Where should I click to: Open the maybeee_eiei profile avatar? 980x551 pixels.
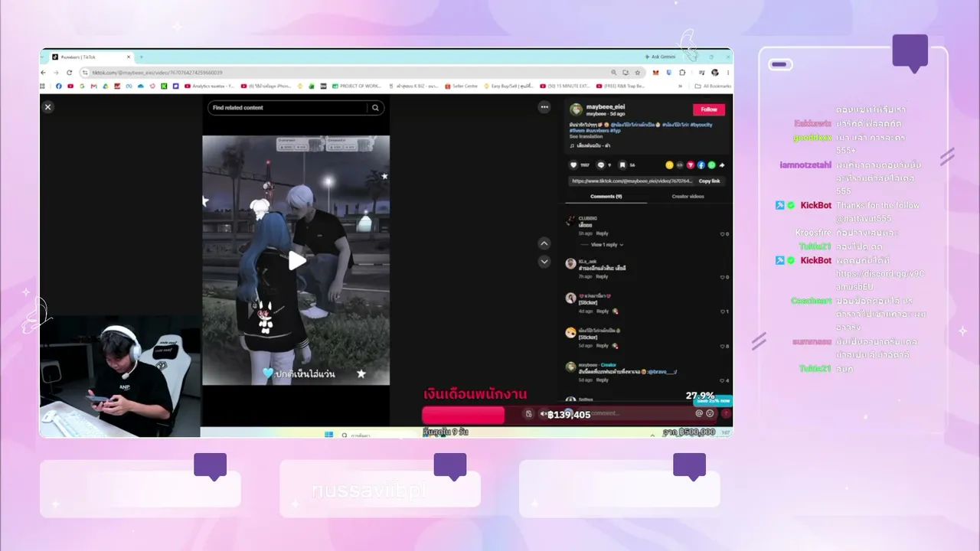(x=577, y=109)
